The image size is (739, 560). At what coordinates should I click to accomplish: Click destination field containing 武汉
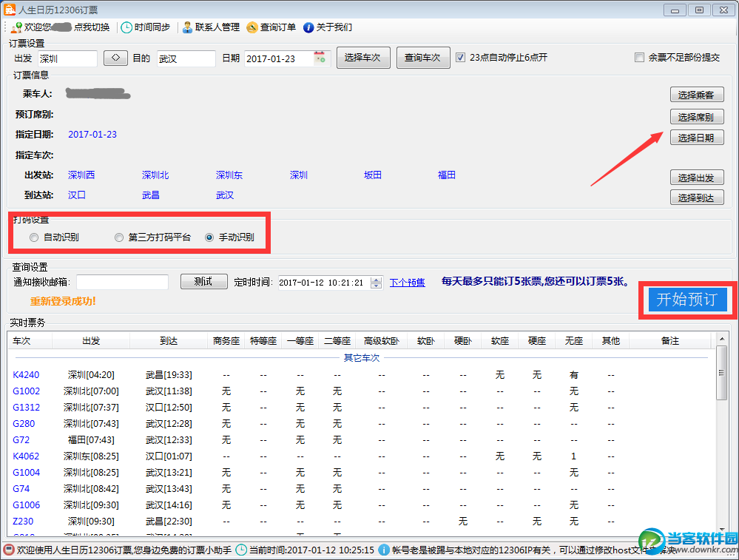coord(186,58)
